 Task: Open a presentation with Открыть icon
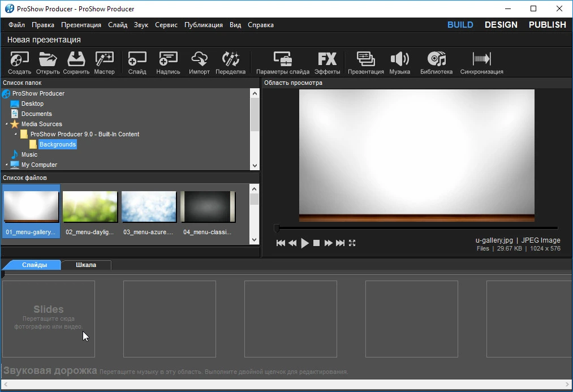(48, 63)
